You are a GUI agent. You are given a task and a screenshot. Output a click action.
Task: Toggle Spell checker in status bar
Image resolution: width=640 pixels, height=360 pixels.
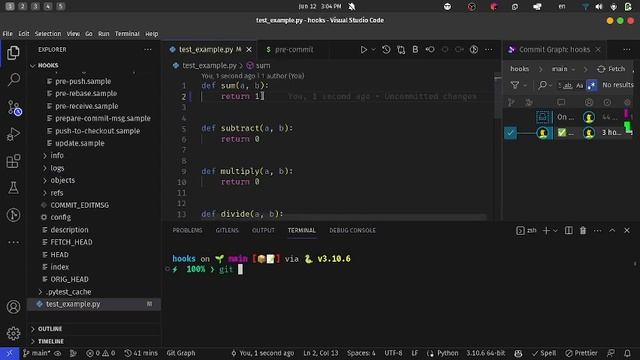[544, 353]
